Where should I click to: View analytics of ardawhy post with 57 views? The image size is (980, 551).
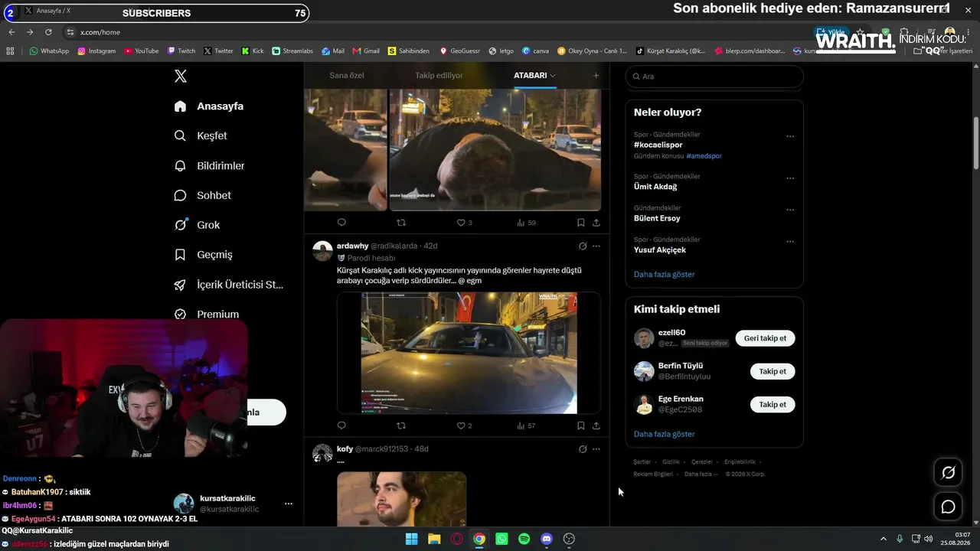(x=526, y=425)
